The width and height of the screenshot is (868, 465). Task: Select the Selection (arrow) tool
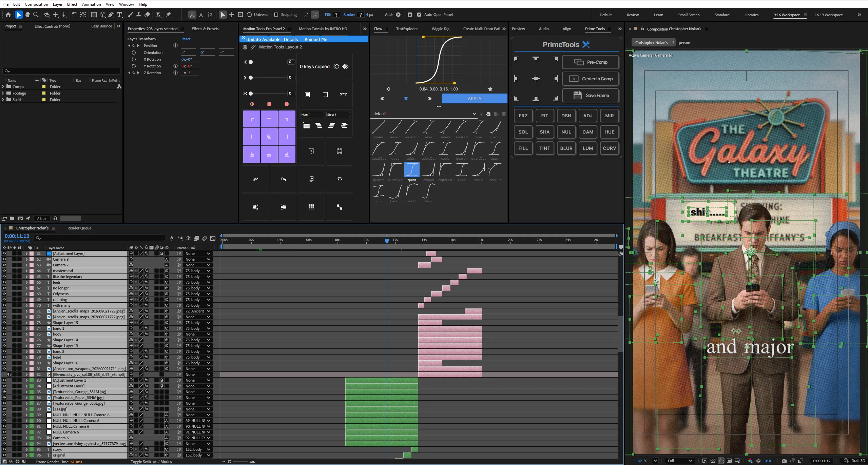pyautogui.click(x=19, y=15)
